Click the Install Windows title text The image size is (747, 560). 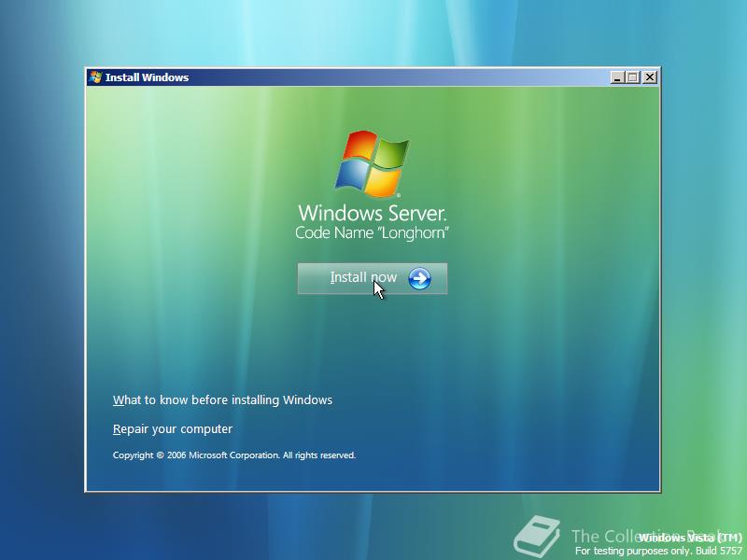click(x=147, y=77)
